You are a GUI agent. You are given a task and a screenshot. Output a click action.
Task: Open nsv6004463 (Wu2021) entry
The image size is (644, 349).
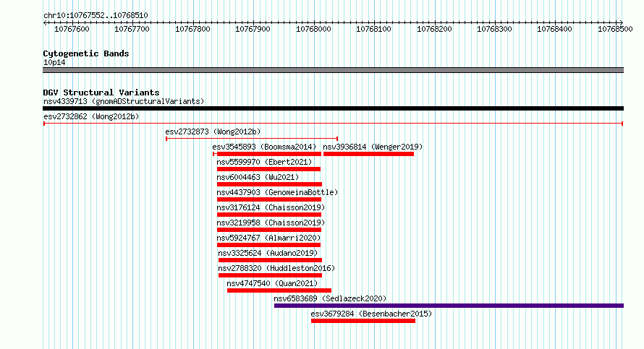[x=258, y=177]
